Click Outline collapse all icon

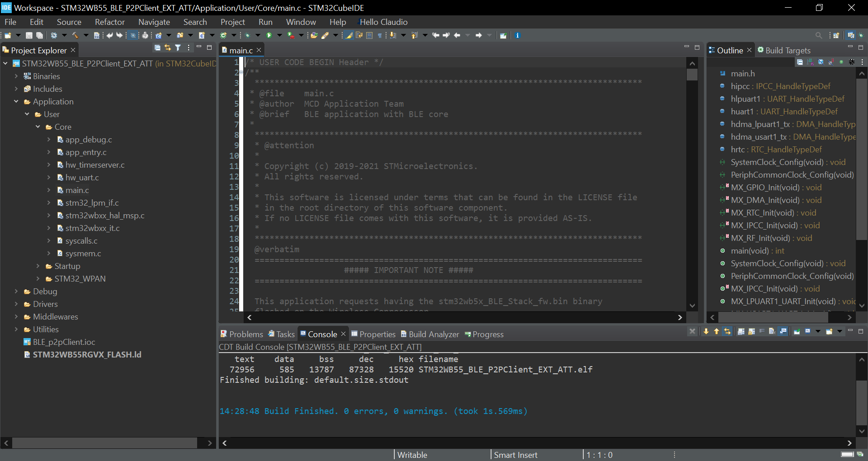tap(800, 62)
